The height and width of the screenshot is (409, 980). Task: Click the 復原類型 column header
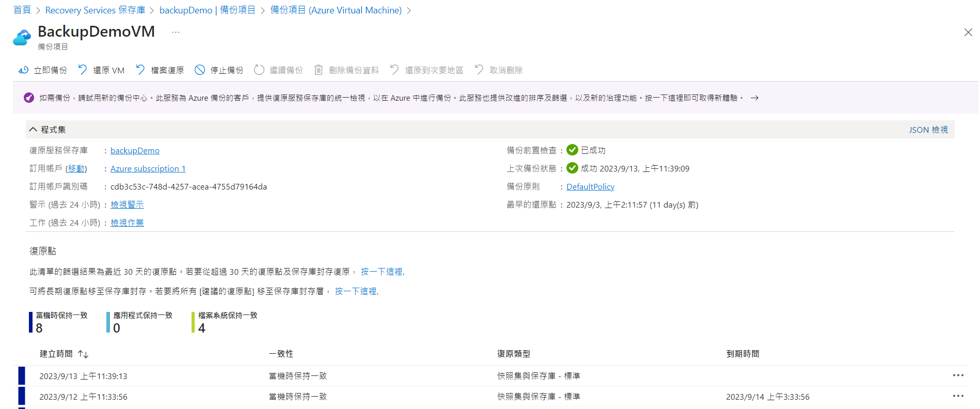pos(514,354)
